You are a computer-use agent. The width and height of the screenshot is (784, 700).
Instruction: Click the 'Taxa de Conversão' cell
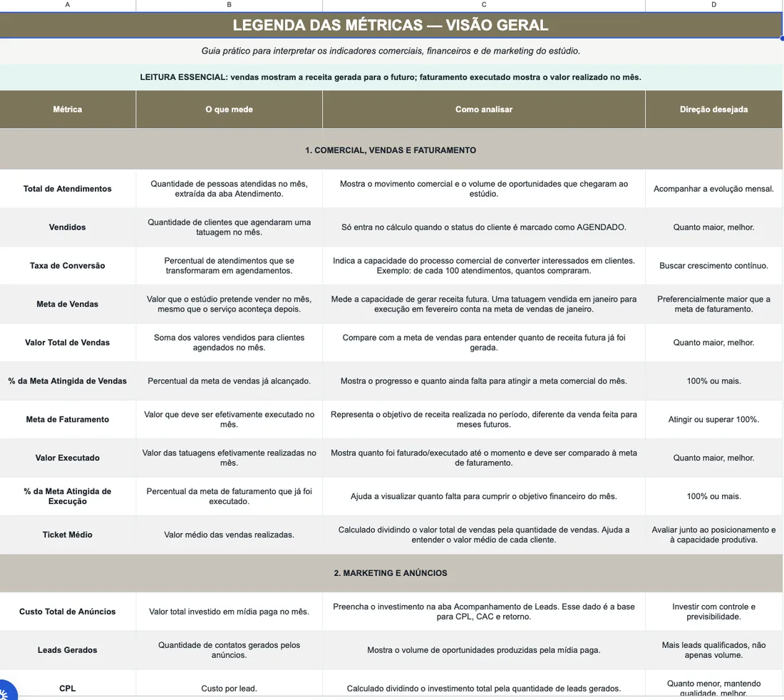68,265
